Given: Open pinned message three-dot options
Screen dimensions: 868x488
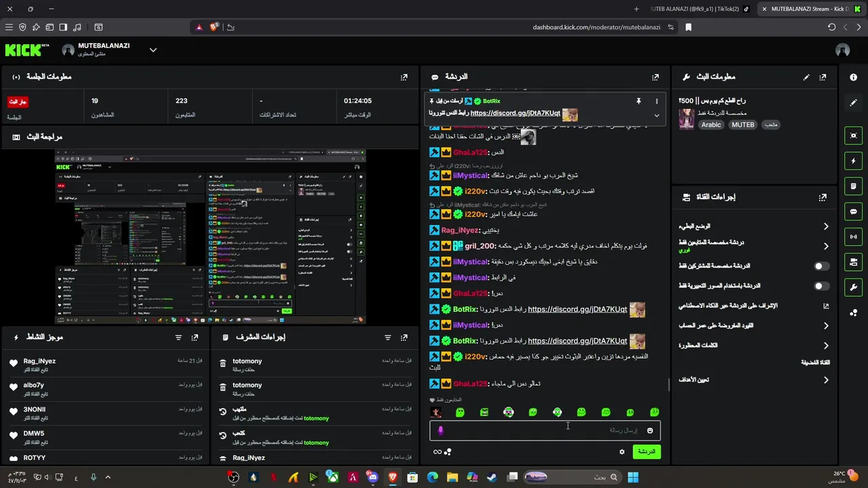Looking at the screenshot, I should (656, 101).
